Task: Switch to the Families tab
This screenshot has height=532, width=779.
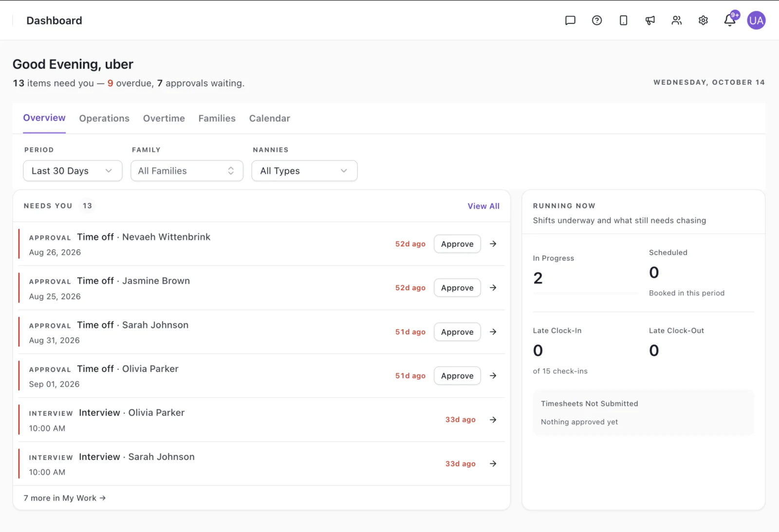Action: click(217, 118)
